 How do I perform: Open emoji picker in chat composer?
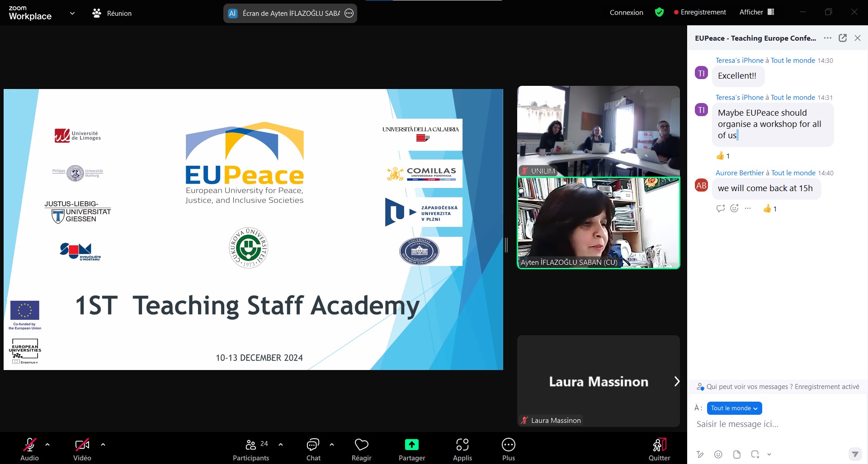pos(718,454)
